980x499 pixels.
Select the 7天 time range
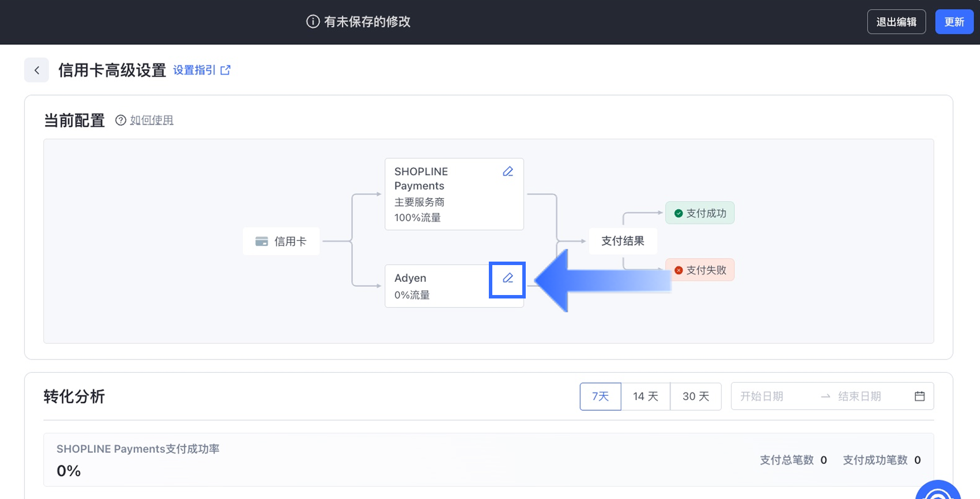[600, 396]
